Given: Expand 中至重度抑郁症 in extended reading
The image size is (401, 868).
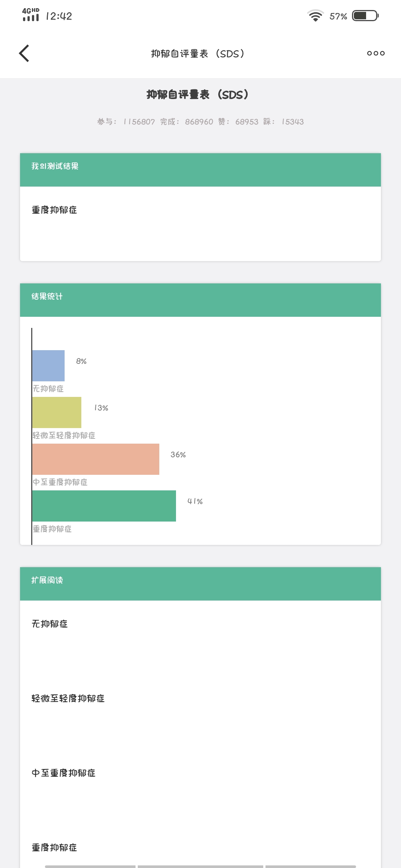Looking at the screenshot, I should pos(63,773).
